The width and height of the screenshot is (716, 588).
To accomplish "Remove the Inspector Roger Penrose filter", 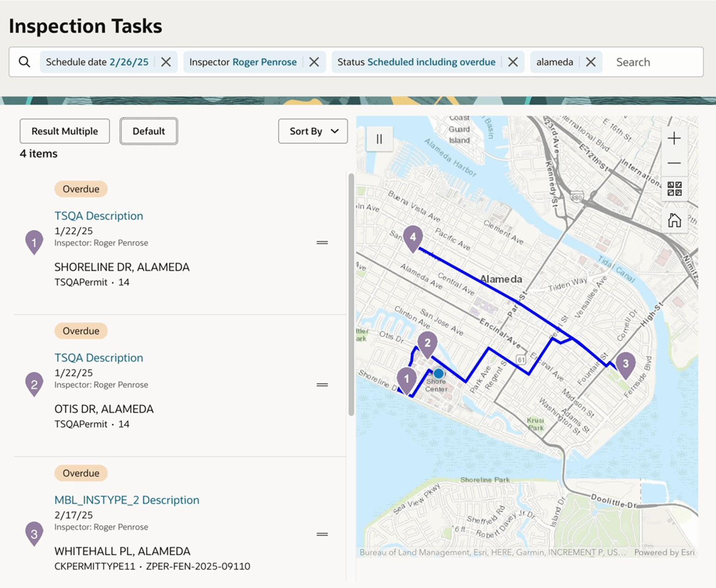I will (x=314, y=62).
